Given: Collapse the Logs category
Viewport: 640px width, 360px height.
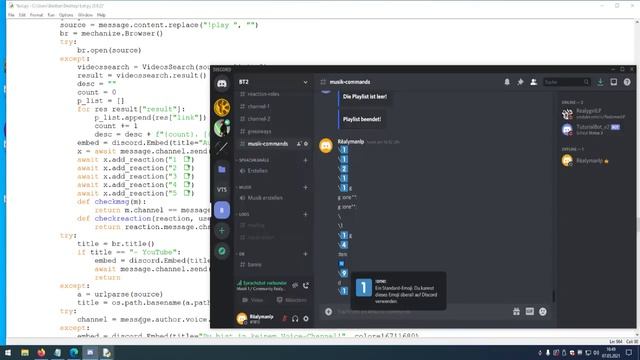Looking at the screenshot, I should pyautogui.click(x=244, y=214).
